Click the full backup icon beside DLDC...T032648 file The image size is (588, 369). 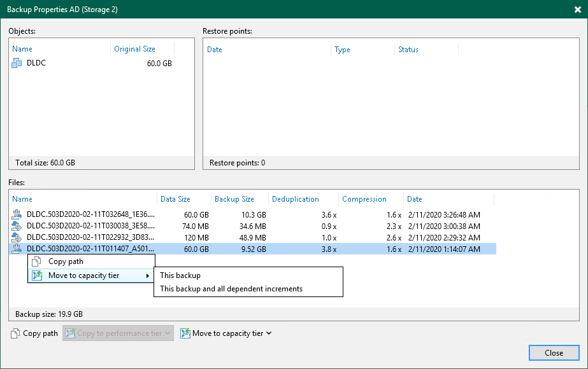click(x=17, y=214)
